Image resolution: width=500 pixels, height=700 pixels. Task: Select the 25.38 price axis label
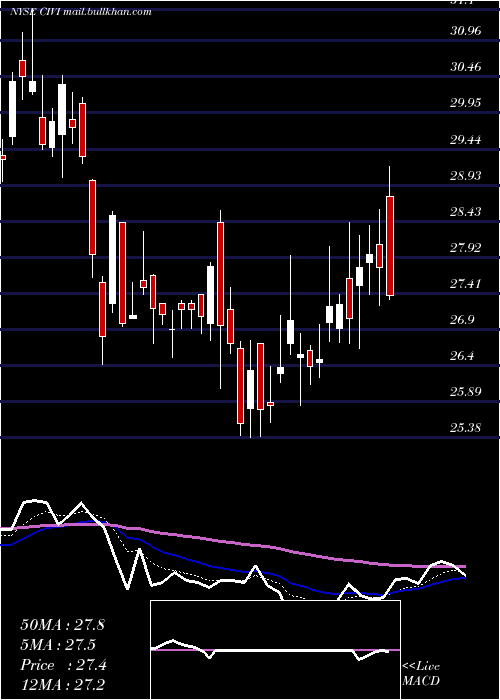466,428
